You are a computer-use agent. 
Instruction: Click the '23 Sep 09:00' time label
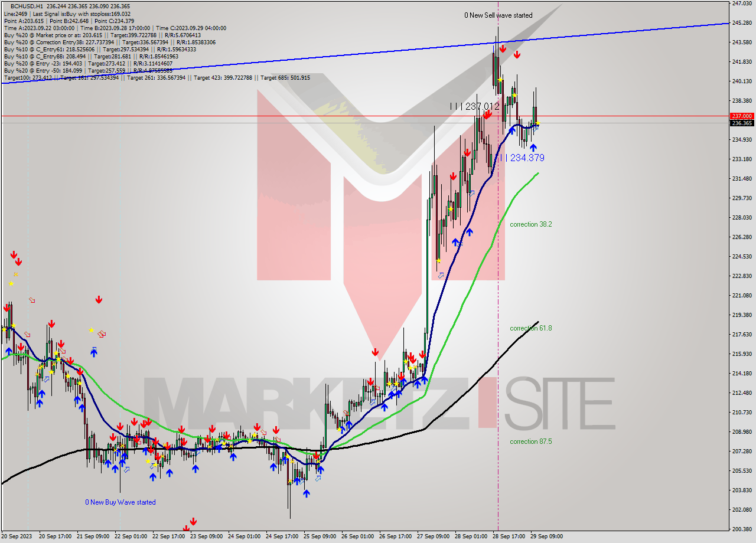[207, 537]
